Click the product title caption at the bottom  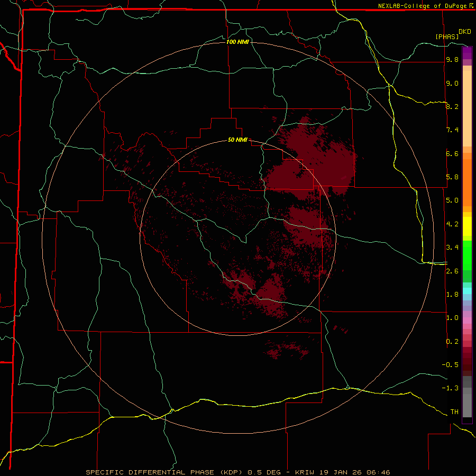pos(237,472)
